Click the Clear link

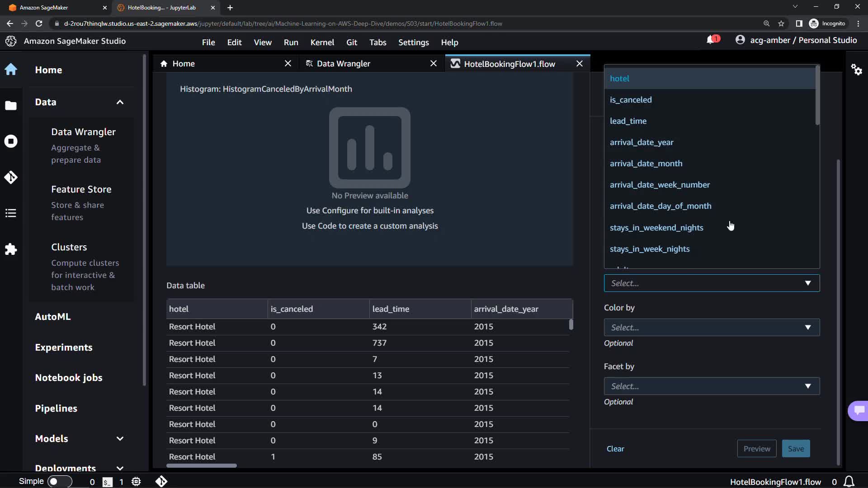615,449
